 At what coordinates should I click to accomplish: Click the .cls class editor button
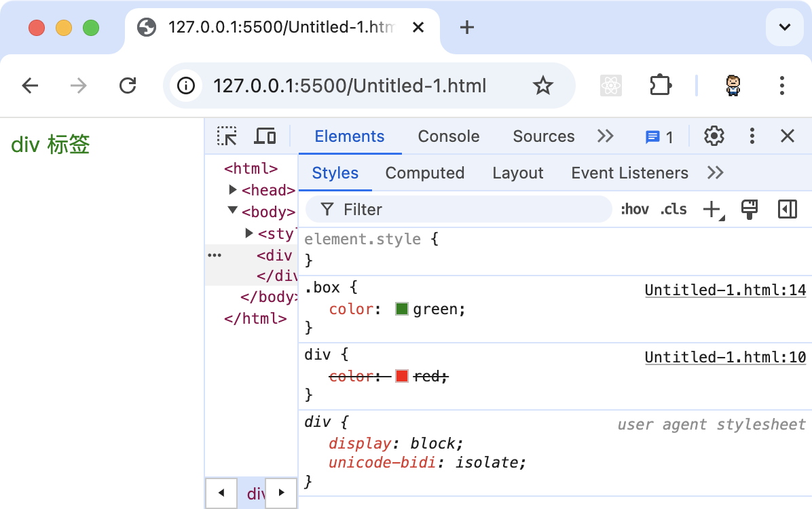pos(673,210)
